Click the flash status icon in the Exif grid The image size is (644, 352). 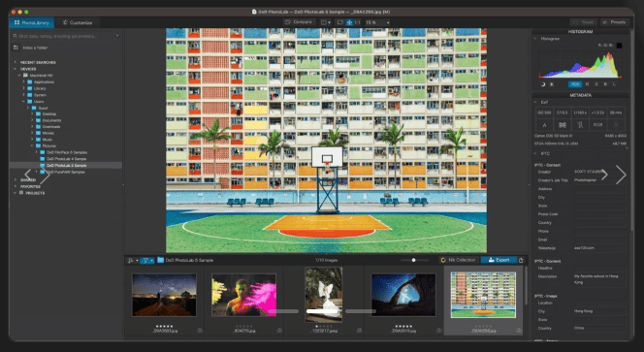tap(580, 125)
